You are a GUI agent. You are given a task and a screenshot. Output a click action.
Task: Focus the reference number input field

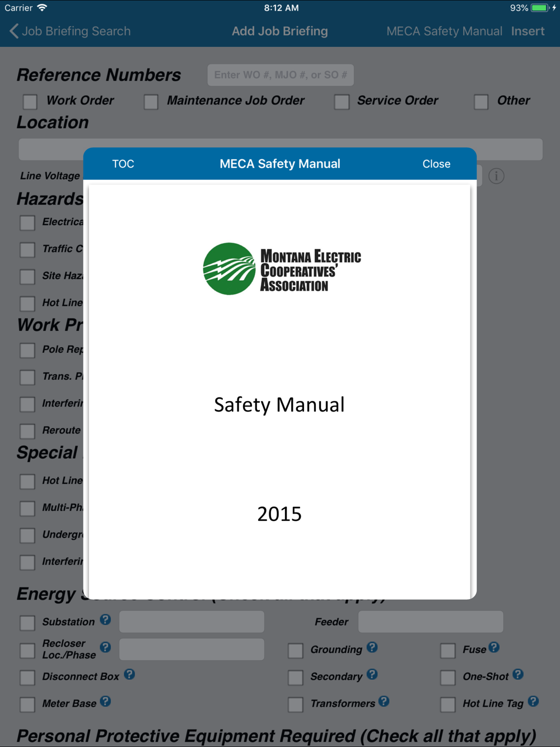point(281,75)
